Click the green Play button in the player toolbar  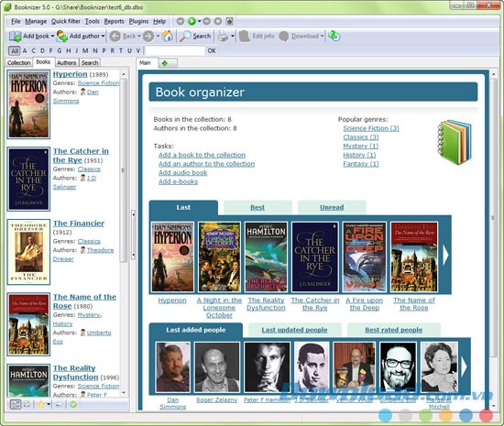click(192, 21)
